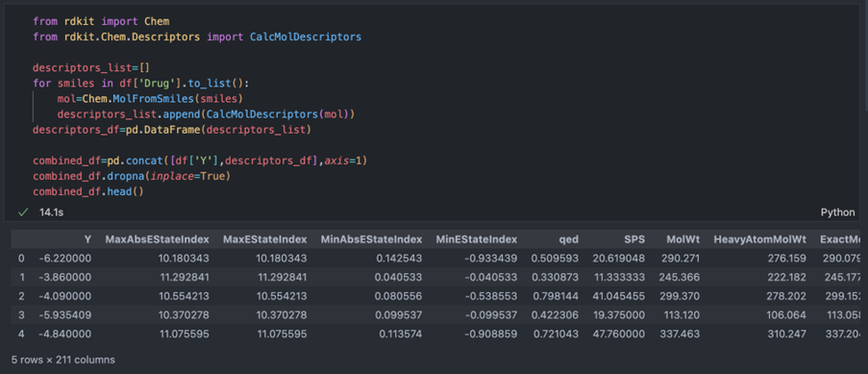Click the 'descriptors_df=pd.DataFrame(descriptors_list)' line
Image resolution: width=868 pixels, height=374 pixels.
pyautogui.click(x=172, y=130)
